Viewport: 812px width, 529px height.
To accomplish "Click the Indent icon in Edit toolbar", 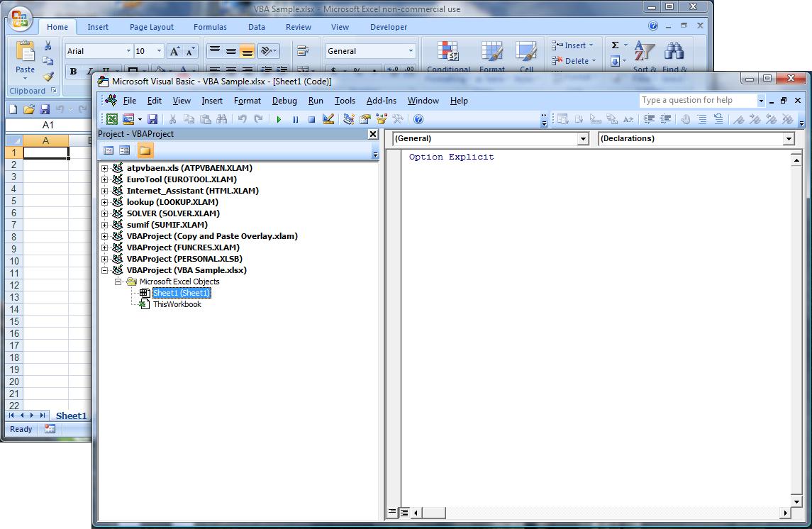I will click(649, 120).
